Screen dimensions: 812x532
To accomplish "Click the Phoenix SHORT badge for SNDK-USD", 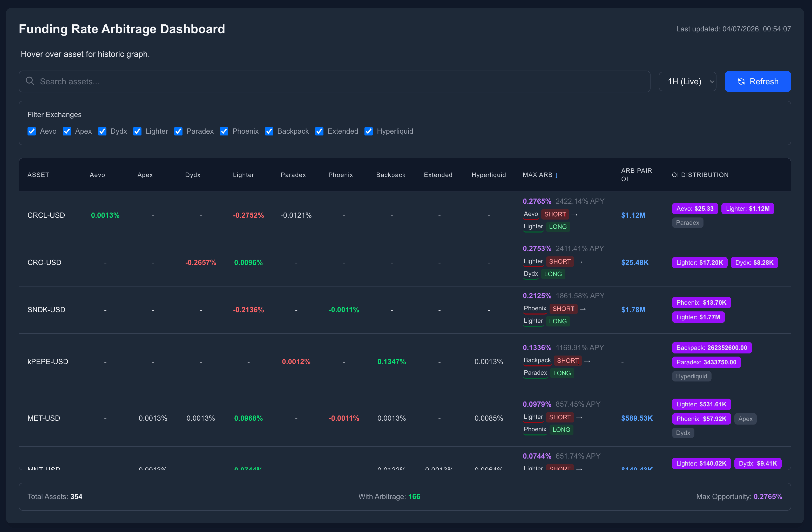I will pos(563,309).
